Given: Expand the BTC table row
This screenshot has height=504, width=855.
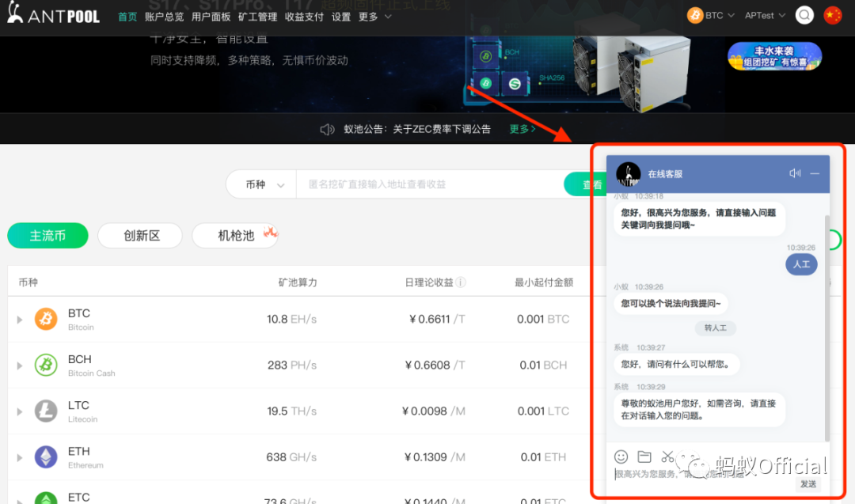Looking at the screenshot, I should [x=20, y=320].
